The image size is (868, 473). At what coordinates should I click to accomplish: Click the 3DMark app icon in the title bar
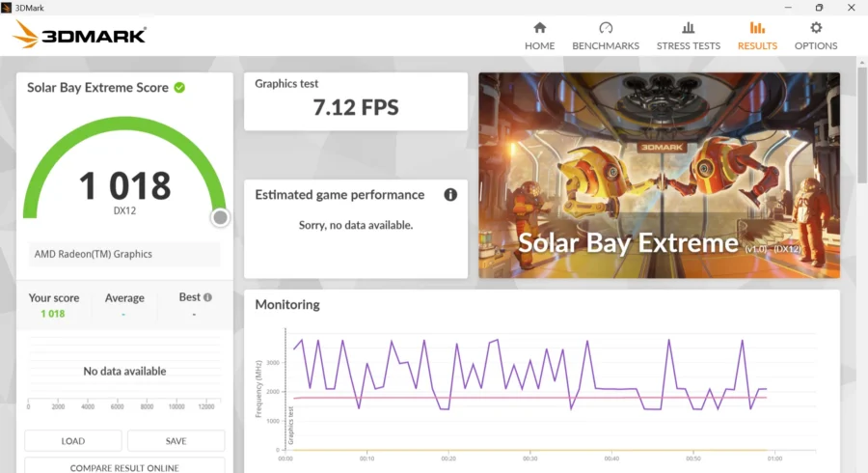click(6, 7)
